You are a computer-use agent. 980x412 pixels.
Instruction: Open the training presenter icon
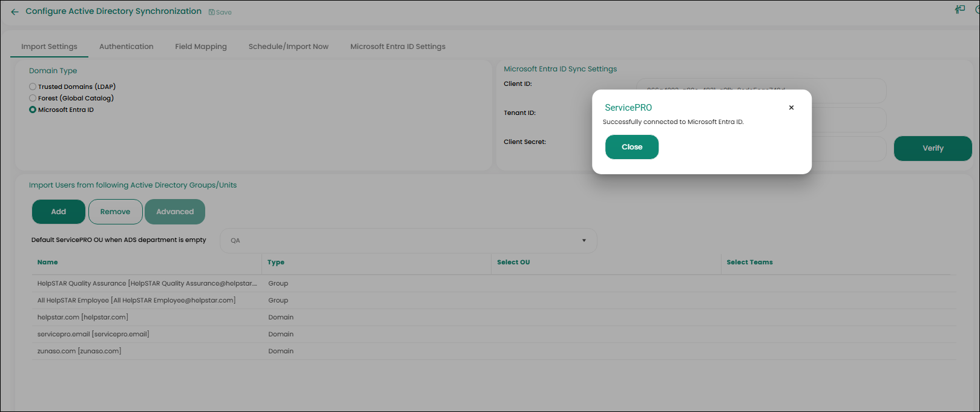click(959, 9)
